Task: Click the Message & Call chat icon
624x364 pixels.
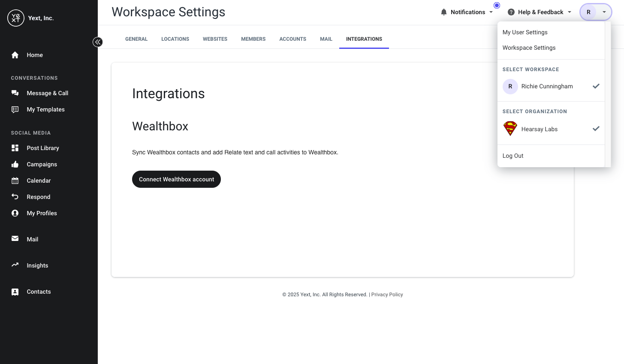Action: click(x=15, y=93)
